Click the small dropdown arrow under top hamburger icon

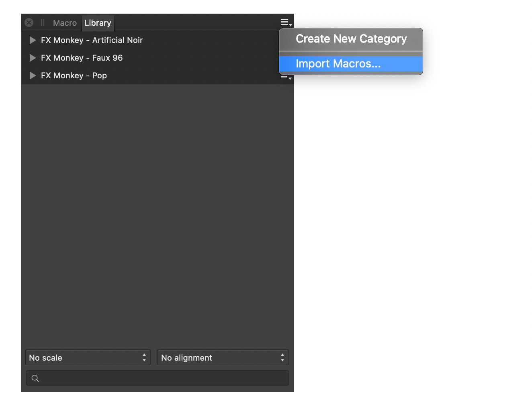tap(290, 25)
